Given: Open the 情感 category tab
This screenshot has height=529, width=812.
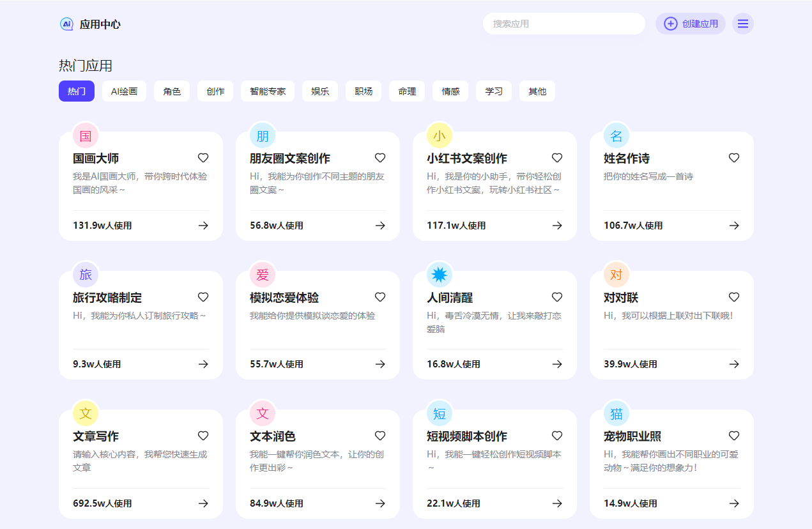Looking at the screenshot, I should pyautogui.click(x=450, y=91).
